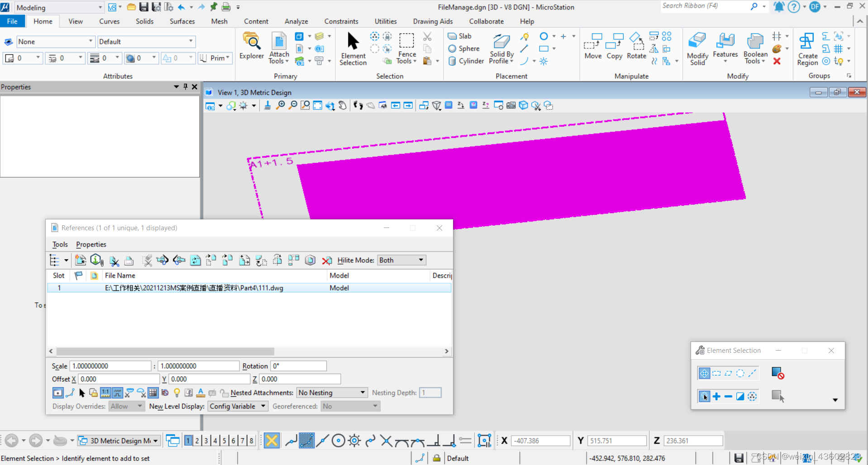Open Boolean Tools button
The width and height of the screenshot is (868, 465).
point(755,48)
